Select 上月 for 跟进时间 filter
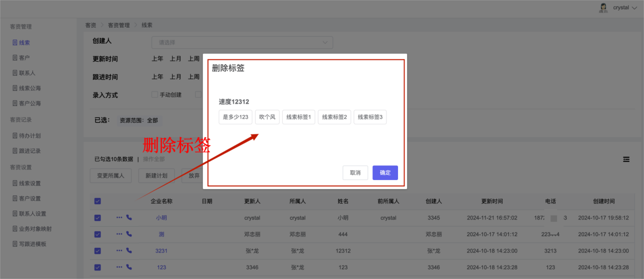Image resolution: width=644 pixels, height=279 pixels. point(176,77)
